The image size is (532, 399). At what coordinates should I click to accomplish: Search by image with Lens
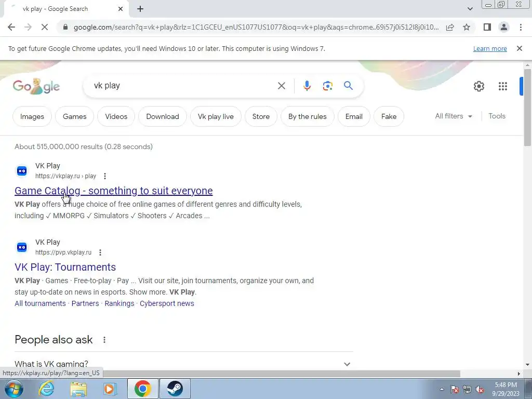[x=327, y=86]
